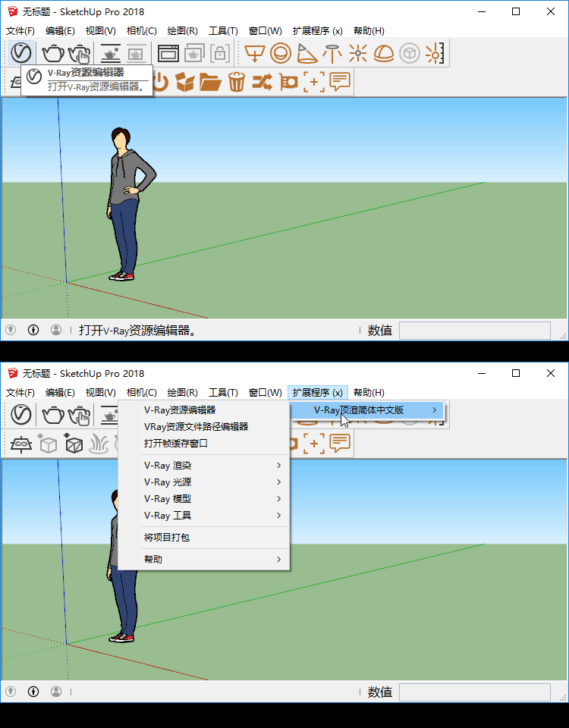Viewport: 569px width, 728px height.
Task: Start interactive render teapot-with-hand icon, tooltip window
Action: pyautogui.click(x=80, y=53)
